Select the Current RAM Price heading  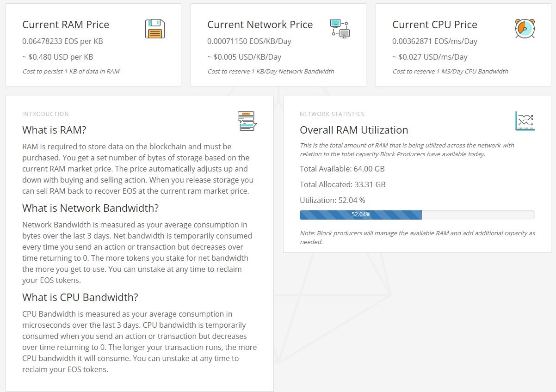66,24
